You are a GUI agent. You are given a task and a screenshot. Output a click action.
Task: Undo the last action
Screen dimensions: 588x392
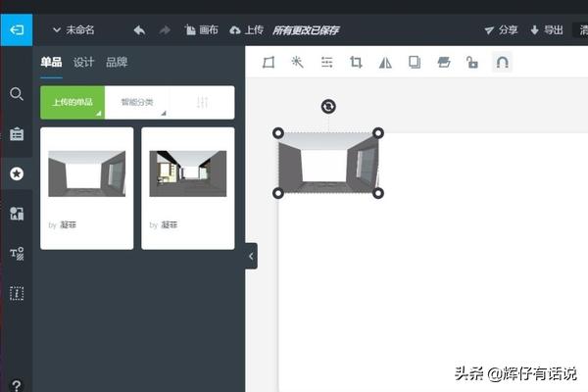[139, 30]
